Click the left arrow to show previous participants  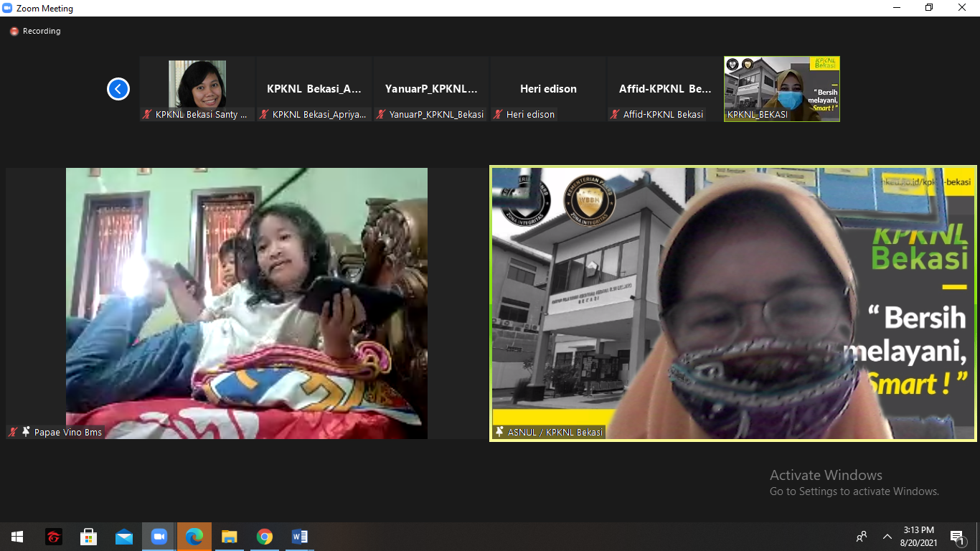tap(118, 89)
